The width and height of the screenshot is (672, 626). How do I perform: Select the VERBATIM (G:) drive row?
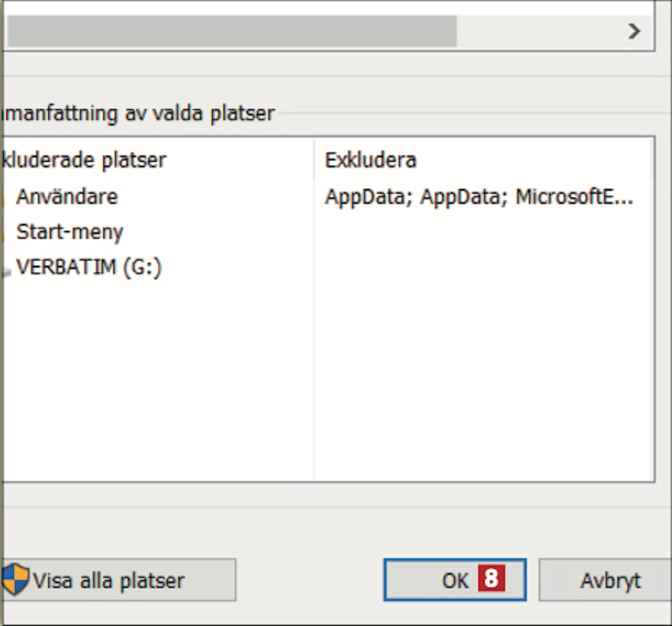pyautogui.click(x=158, y=267)
